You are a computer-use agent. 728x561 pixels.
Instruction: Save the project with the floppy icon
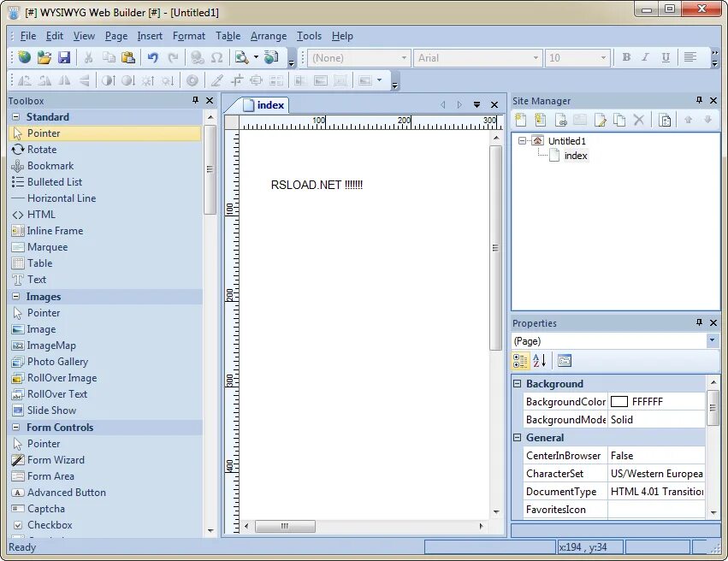(x=63, y=57)
